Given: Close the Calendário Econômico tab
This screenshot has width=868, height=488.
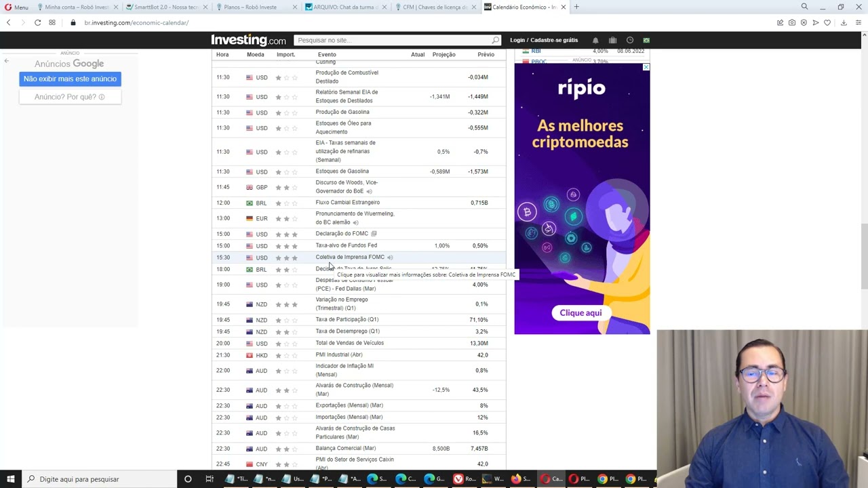Looking at the screenshot, I should coord(564,7).
